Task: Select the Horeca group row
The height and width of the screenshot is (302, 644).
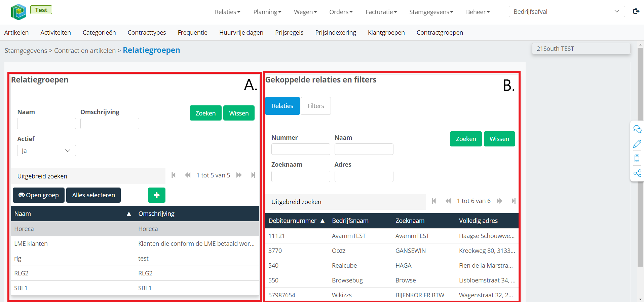Action: [x=135, y=229]
